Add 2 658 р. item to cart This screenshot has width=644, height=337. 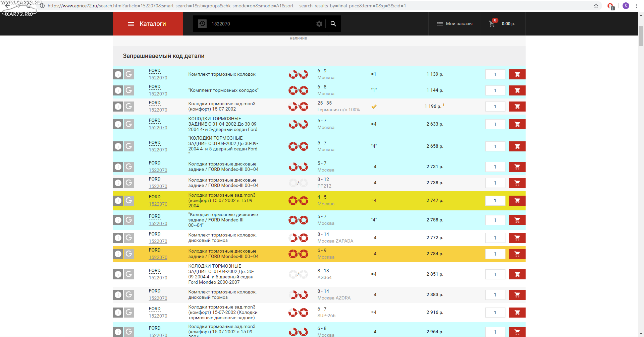click(517, 146)
